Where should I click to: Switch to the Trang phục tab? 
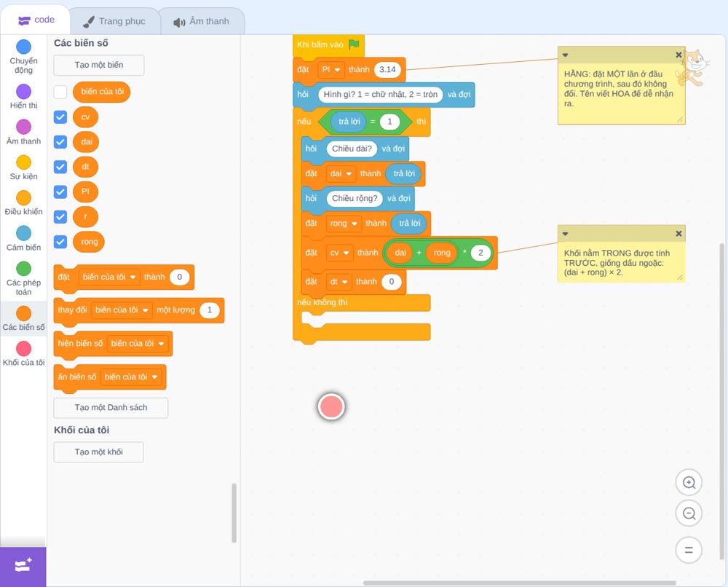[x=114, y=21]
